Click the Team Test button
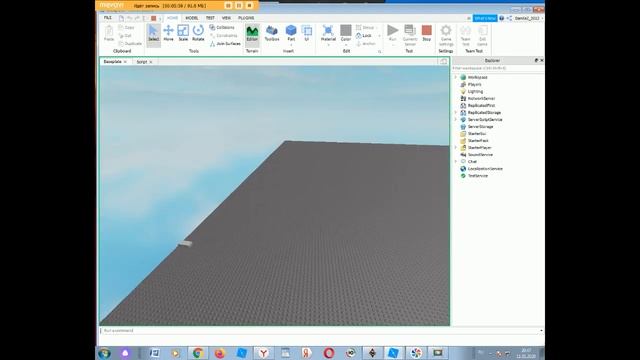This screenshot has height=360, width=640. 465,35
